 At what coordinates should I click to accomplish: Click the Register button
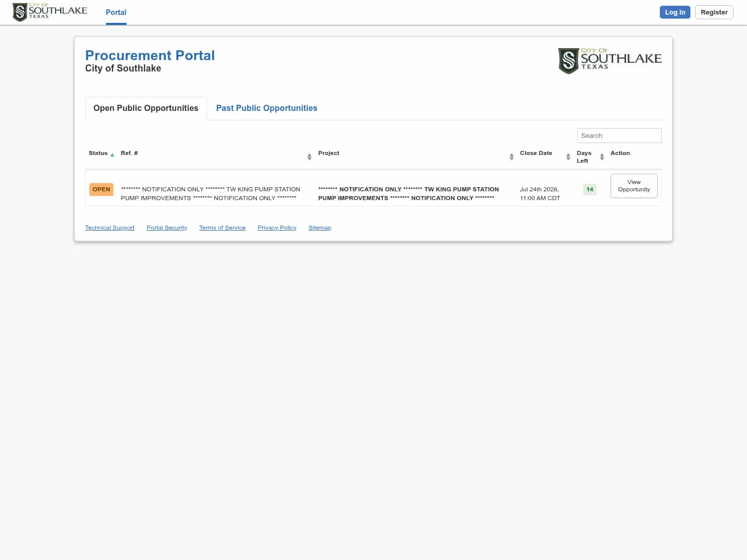tap(714, 12)
